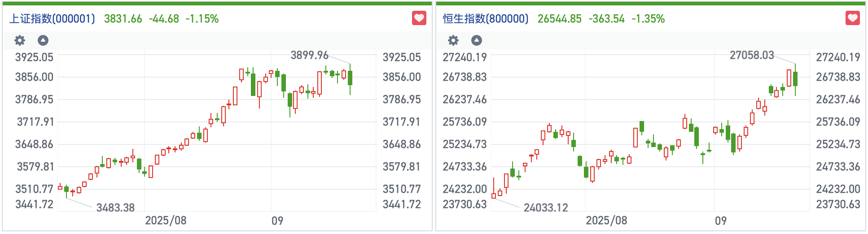Click the latest green candlestick on 上证指数 chart
Viewport: 868px width, 234px height.
click(x=350, y=78)
